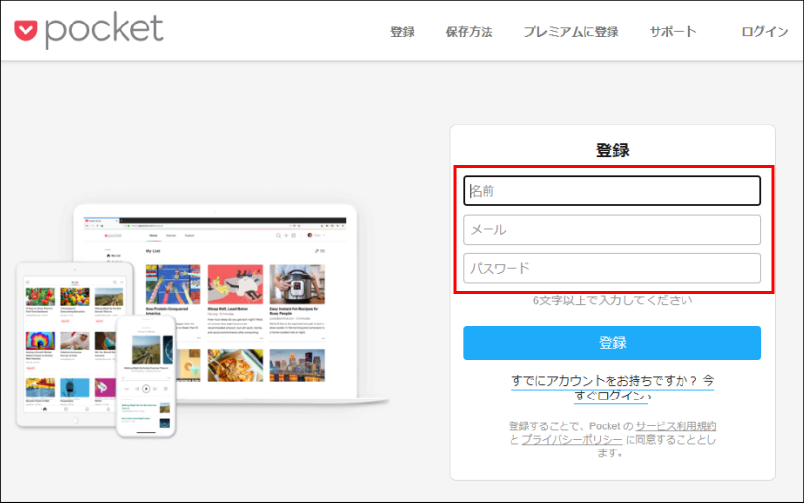This screenshot has height=503, width=804.
Task: Click the red Pocket logo icon
Action: [x=27, y=31]
